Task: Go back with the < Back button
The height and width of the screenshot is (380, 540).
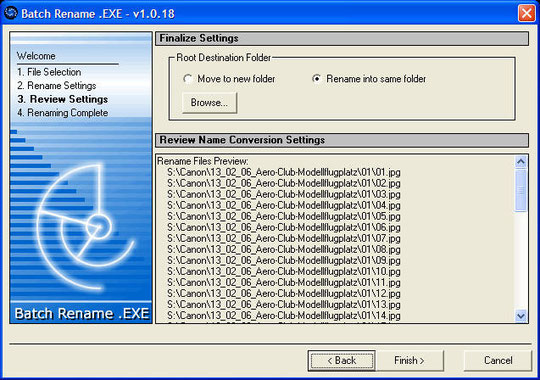Action: tap(342, 361)
